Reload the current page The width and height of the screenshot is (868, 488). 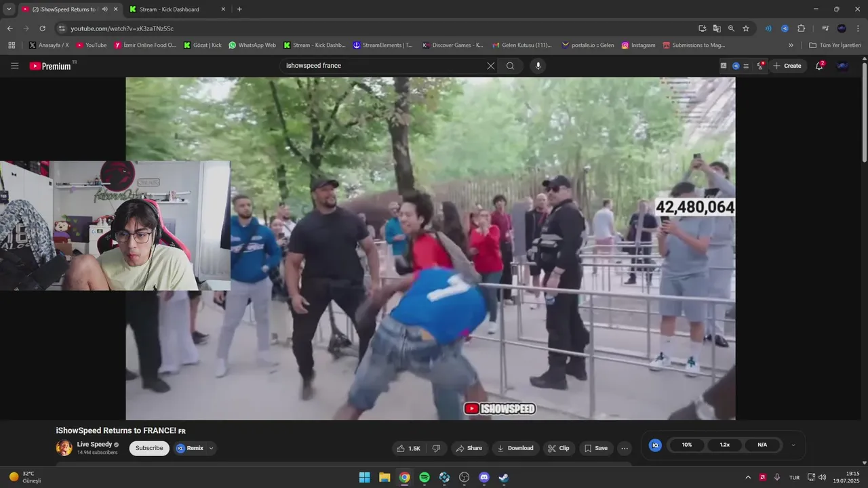(42, 28)
